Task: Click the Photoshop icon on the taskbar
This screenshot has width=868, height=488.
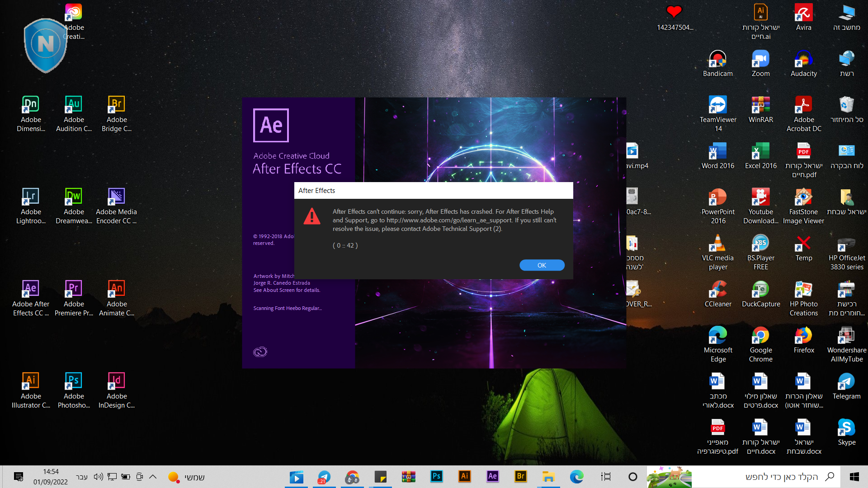Action: [436, 476]
